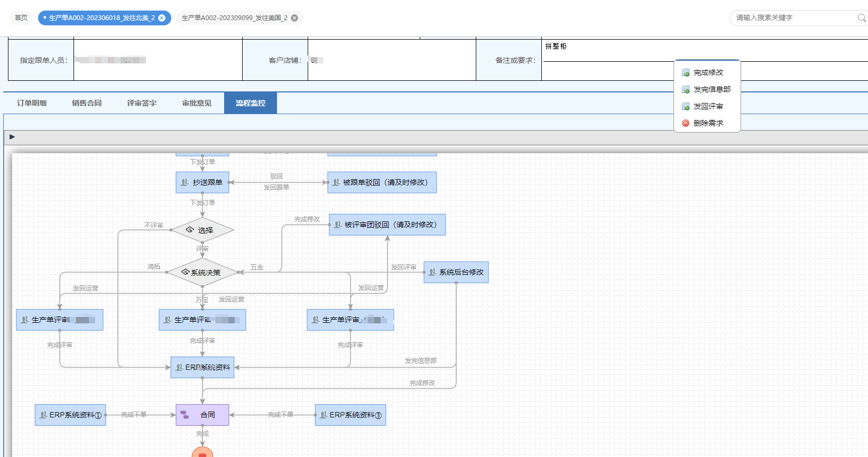868x457 pixels.
Task: Open the 销售合同 tab
Action: (x=87, y=103)
